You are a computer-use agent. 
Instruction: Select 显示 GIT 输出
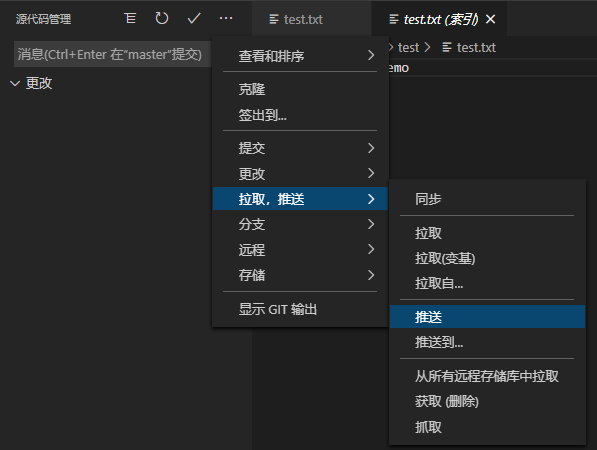point(300,309)
